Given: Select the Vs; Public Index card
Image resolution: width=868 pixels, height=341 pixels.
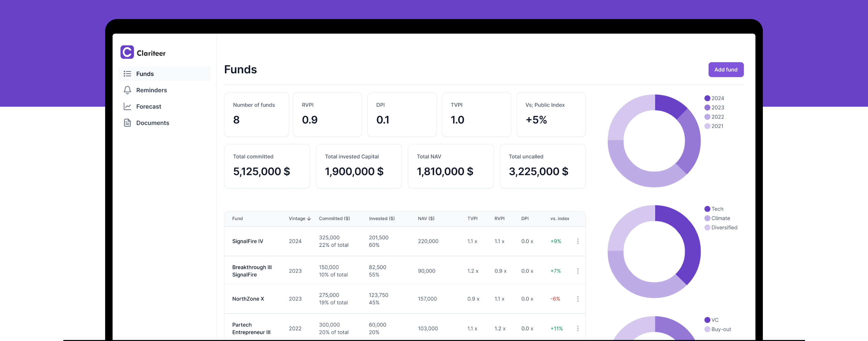Looking at the screenshot, I should click(x=551, y=115).
